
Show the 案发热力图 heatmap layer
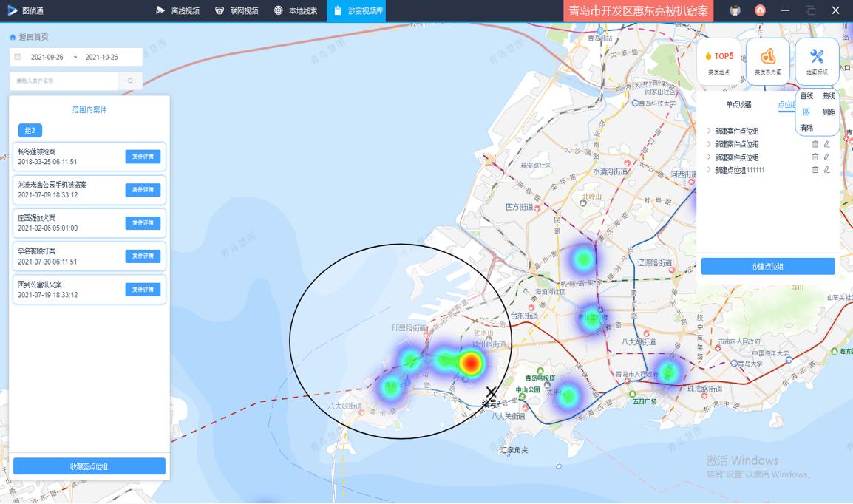767,61
